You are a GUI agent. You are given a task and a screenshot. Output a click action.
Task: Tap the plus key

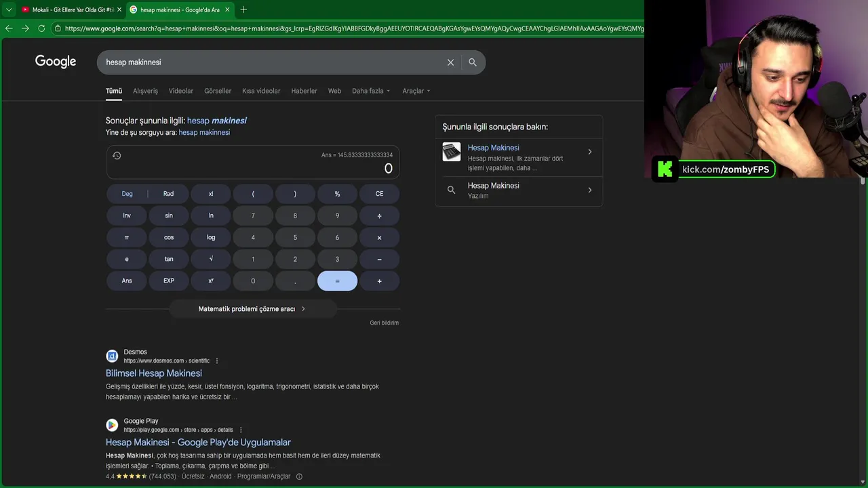point(379,281)
